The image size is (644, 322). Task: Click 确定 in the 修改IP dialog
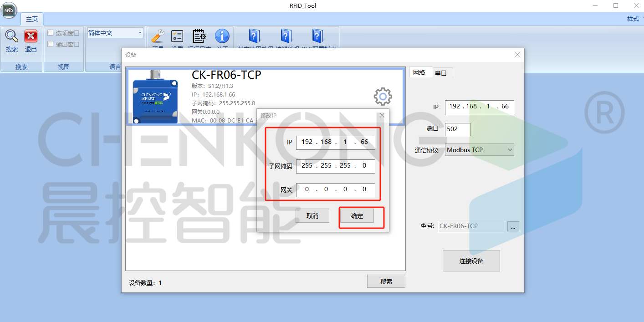click(357, 216)
